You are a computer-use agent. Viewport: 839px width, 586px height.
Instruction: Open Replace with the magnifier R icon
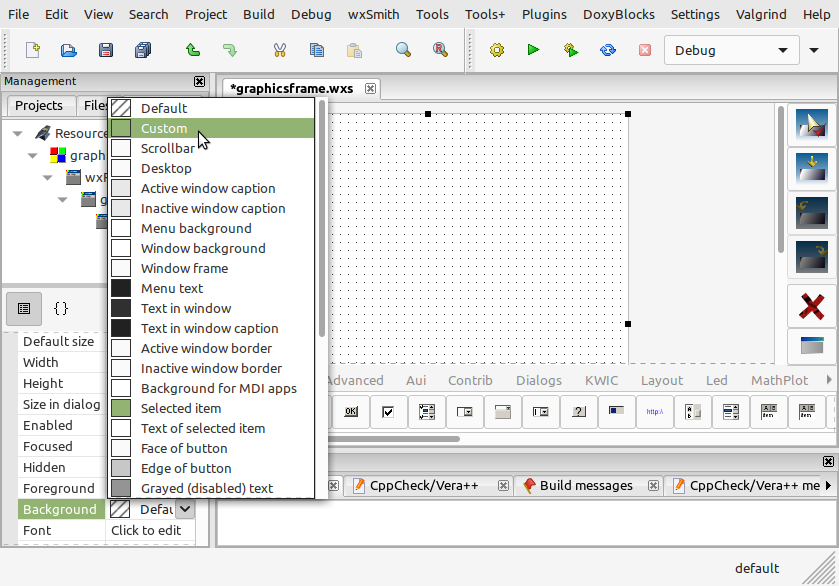(x=440, y=50)
